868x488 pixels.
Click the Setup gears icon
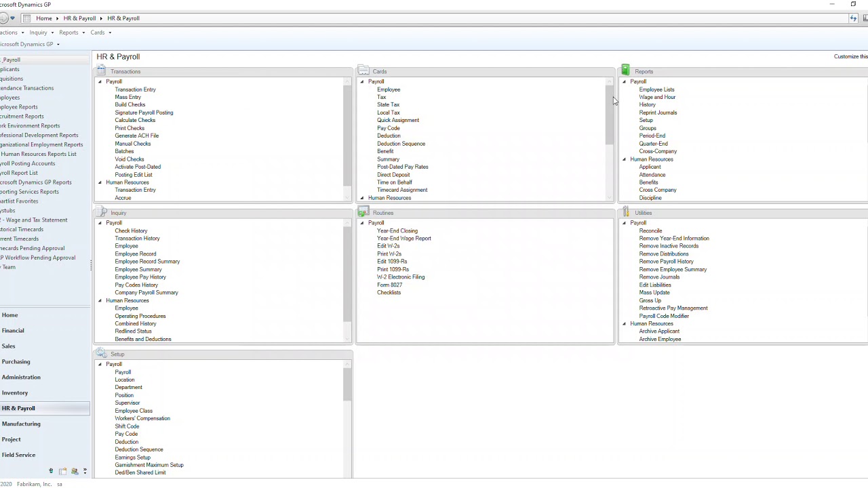click(101, 353)
